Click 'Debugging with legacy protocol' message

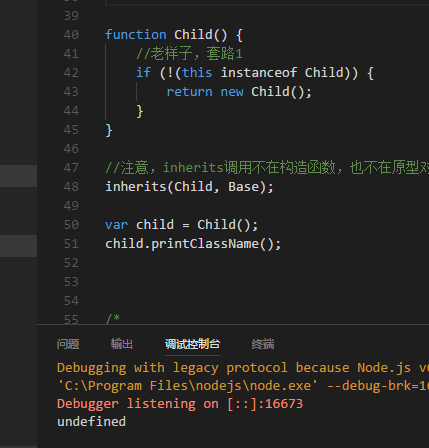tap(243, 368)
